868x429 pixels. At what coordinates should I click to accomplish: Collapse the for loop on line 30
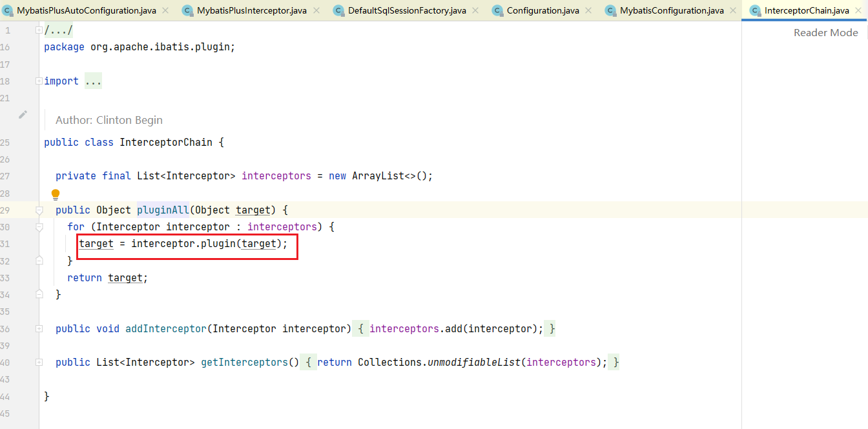point(39,227)
